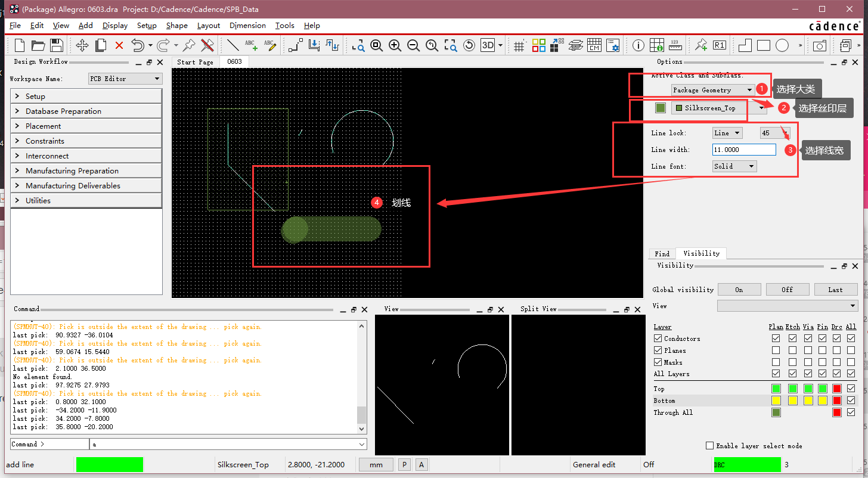This screenshot has width=868, height=478.
Task: Select the Add Line tool
Action: pyautogui.click(x=233, y=45)
